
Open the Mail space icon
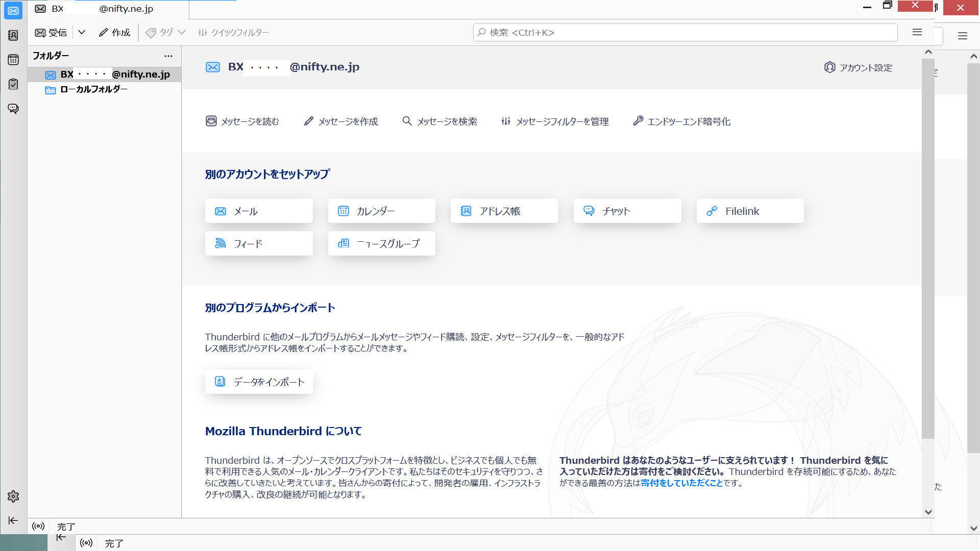click(x=13, y=11)
